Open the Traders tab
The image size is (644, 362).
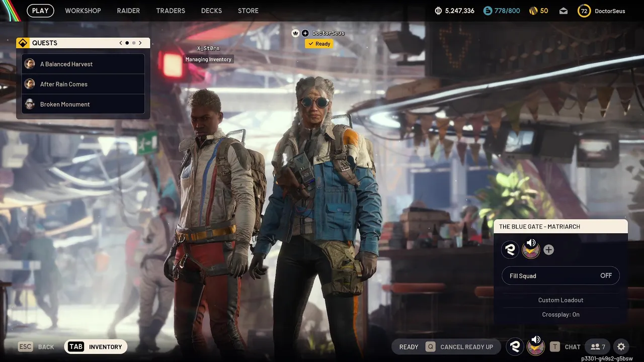click(171, 11)
